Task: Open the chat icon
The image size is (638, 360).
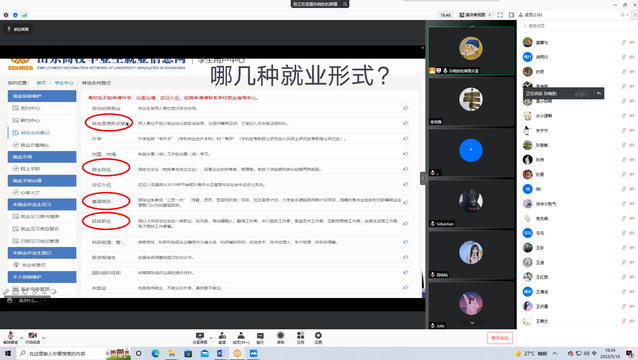Action: point(260,338)
